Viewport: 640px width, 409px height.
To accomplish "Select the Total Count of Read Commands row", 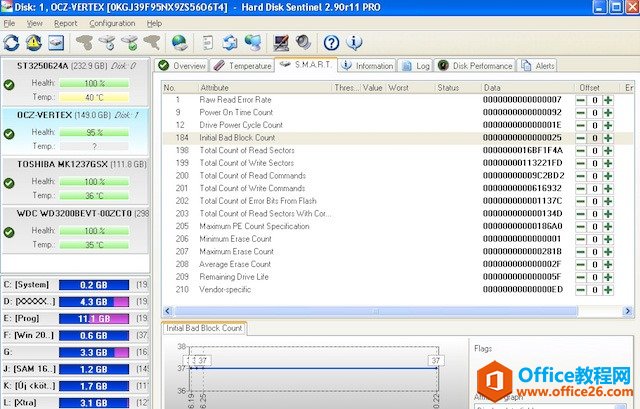I will (x=398, y=176).
